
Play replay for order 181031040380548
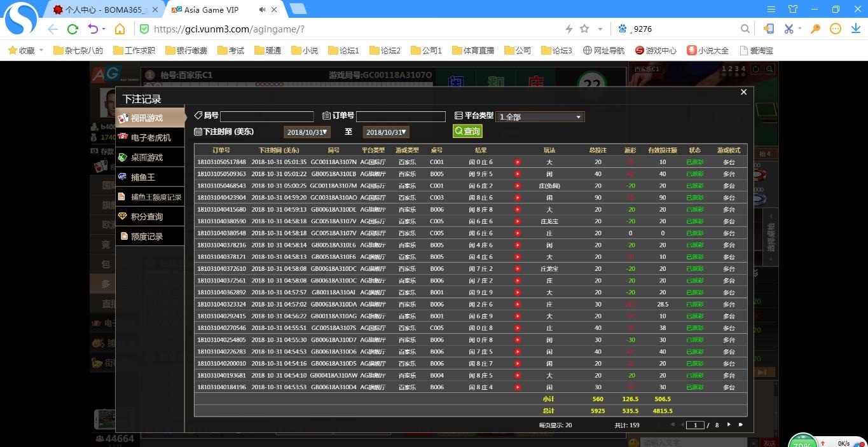pyautogui.click(x=517, y=233)
